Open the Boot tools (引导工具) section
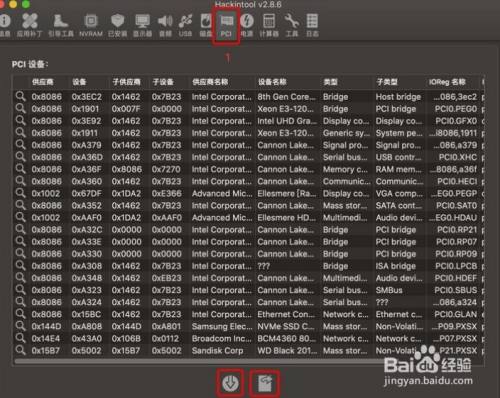Image resolution: width=500 pixels, height=398 pixels. click(x=61, y=25)
